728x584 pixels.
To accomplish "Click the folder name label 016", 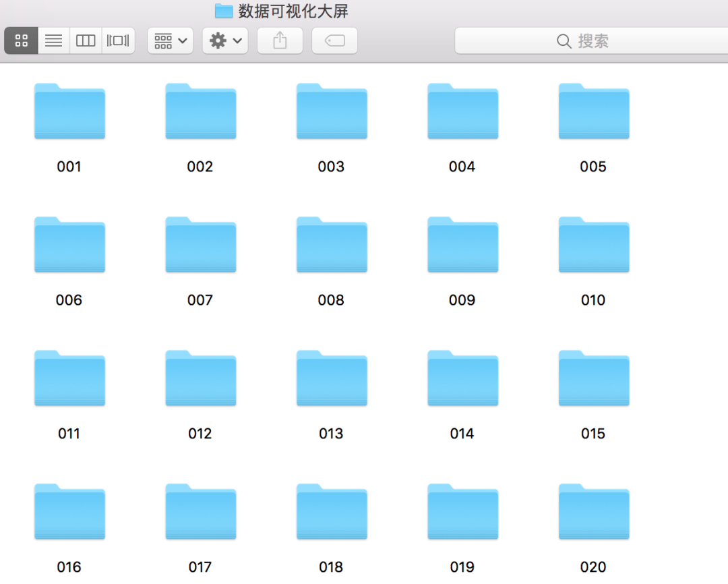I will (69, 567).
